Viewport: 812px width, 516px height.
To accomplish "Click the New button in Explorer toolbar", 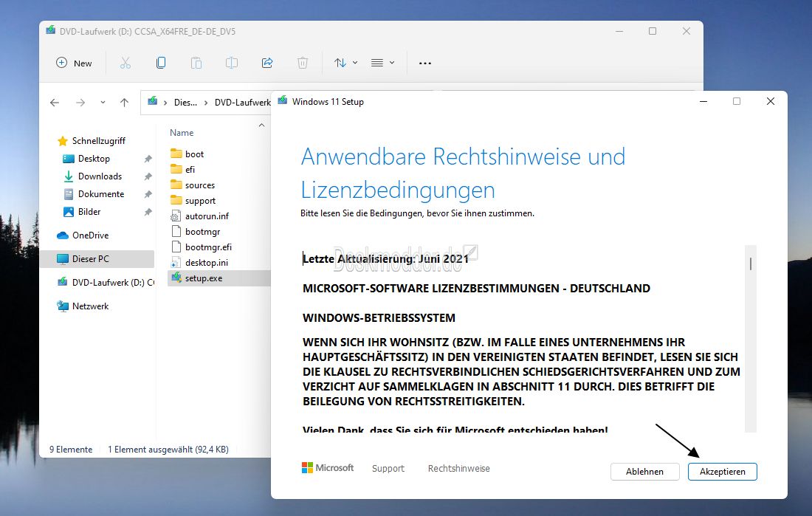I will [x=74, y=63].
